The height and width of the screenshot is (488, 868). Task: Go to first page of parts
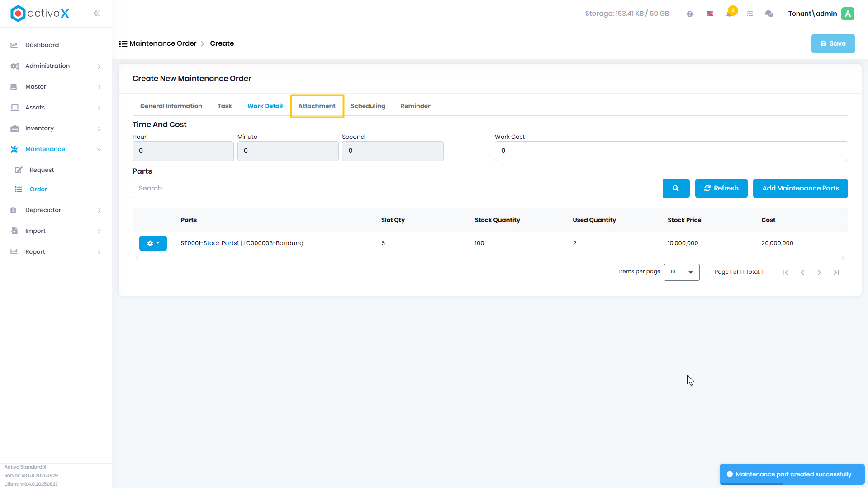click(785, 272)
